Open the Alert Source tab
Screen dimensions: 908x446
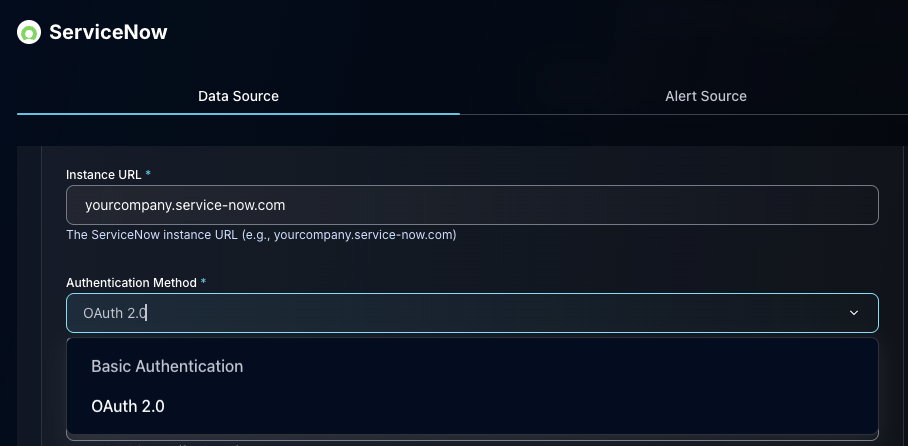click(x=705, y=96)
